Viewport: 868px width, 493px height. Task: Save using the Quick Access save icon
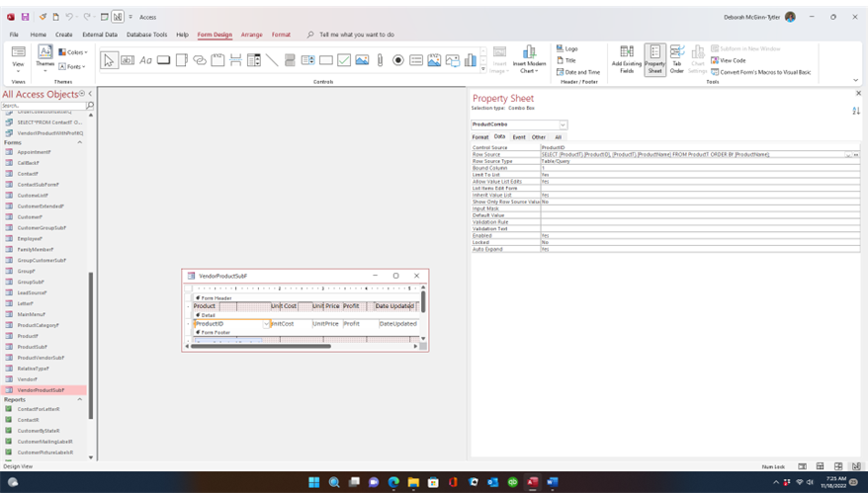coord(25,17)
